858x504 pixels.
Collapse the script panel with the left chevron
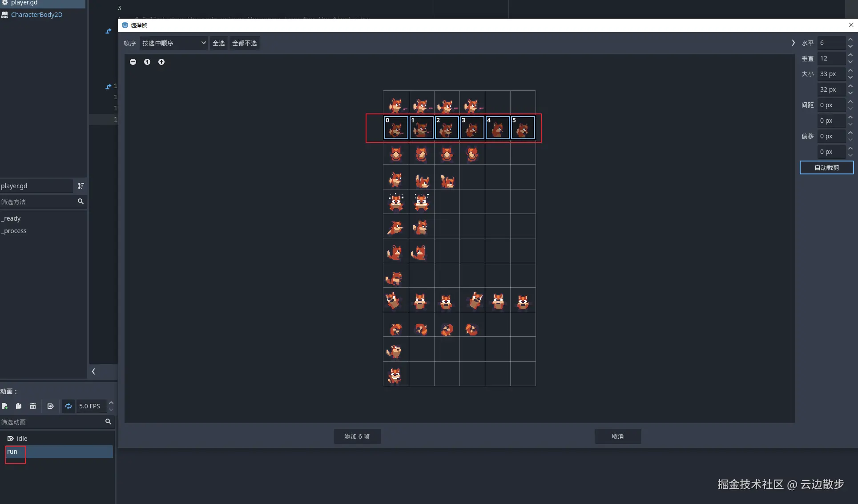93,371
